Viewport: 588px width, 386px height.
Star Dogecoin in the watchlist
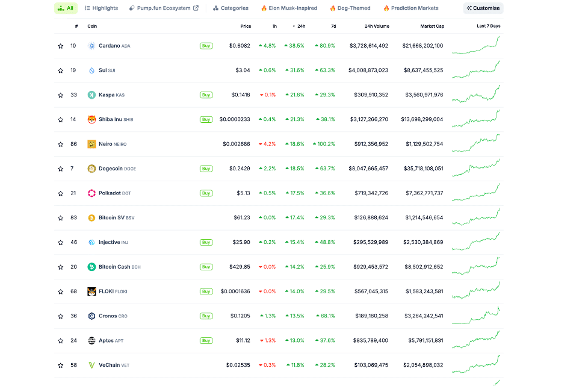[x=60, y=169]
